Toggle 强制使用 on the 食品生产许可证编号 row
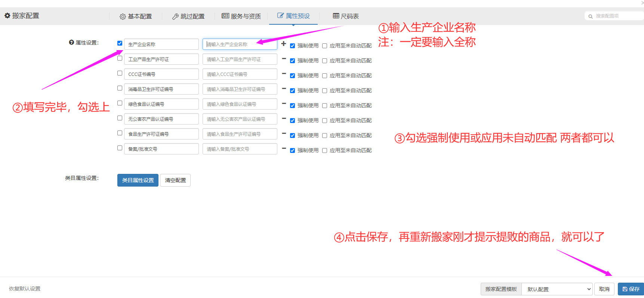644x298 pixels. (x=293, y=136)
